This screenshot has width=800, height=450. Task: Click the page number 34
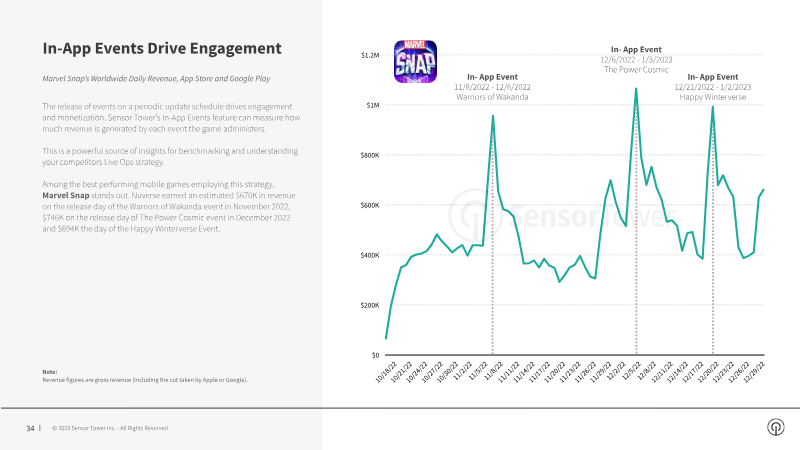click(30, 428)
